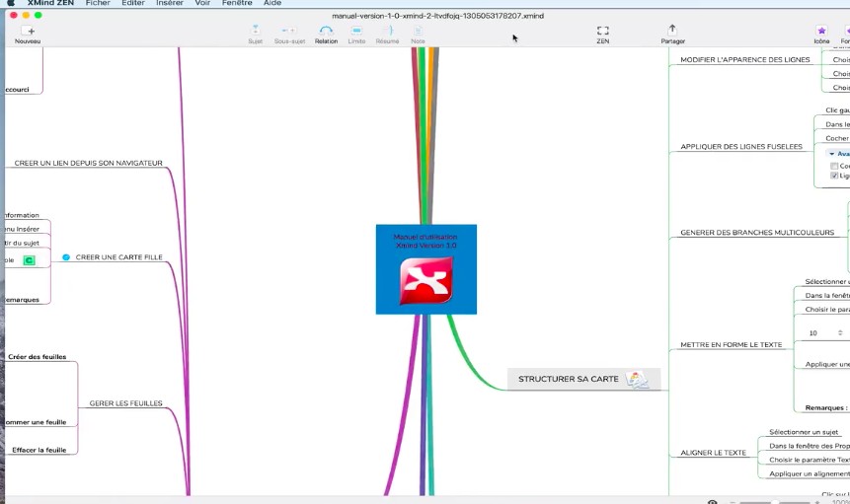Screen dimensions: 850x504
Task: Open the XMind ZEN application menu
Action: coord(50,3)
